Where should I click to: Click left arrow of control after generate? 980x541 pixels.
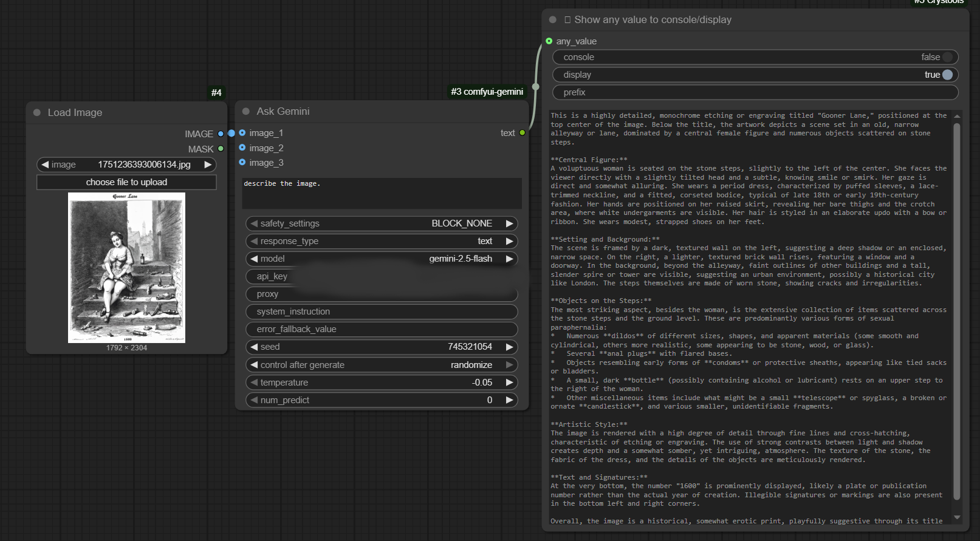[254, 365]
